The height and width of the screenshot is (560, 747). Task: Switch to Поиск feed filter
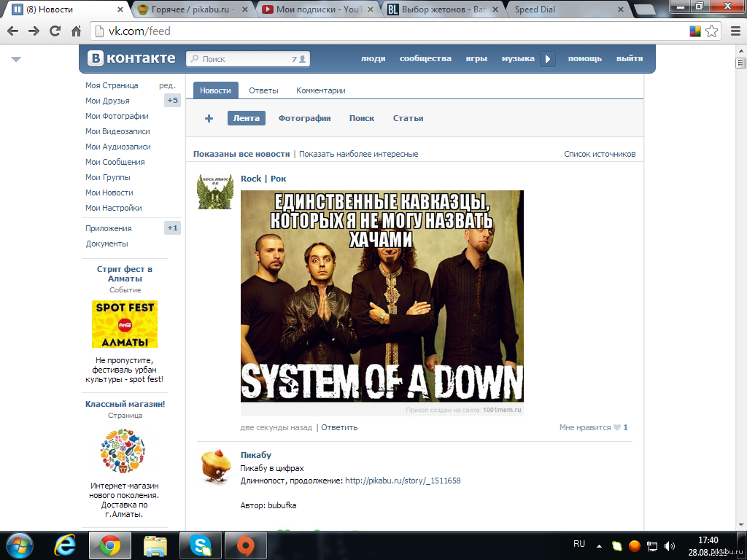(362, 118)
